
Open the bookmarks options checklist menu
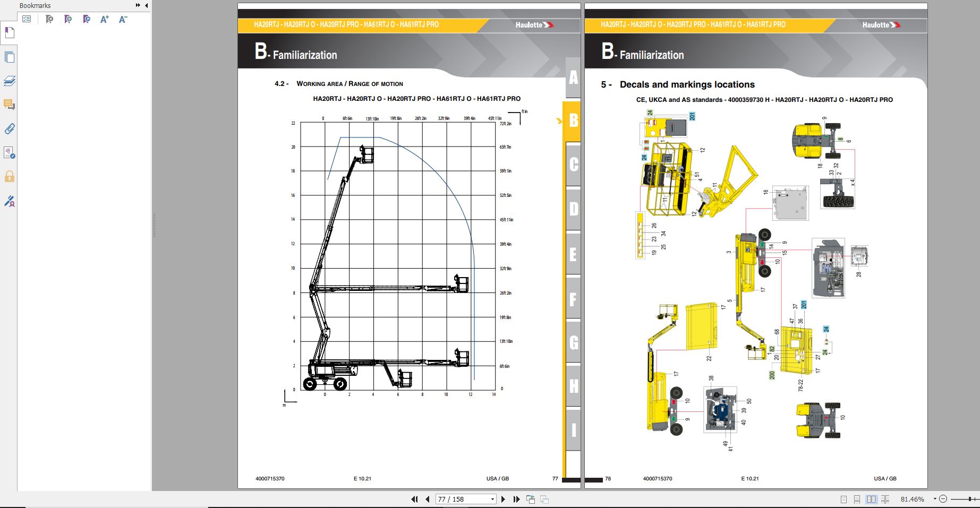(x=27, y=19)
